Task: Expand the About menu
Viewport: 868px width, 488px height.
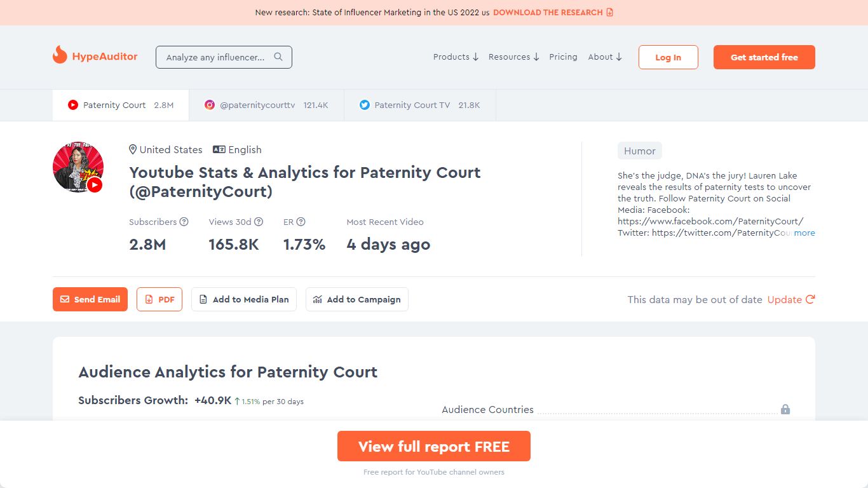Action: coord(605,57)
